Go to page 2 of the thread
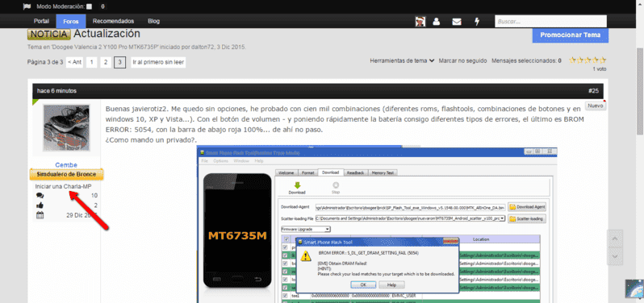 pyautogui.click(x=106, y=62)
